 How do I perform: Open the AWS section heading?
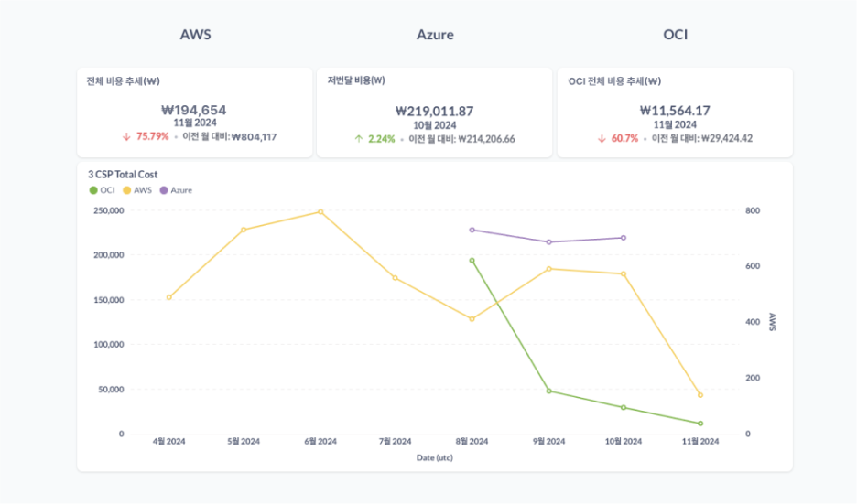pyautogui.click(x=196, y=35)
